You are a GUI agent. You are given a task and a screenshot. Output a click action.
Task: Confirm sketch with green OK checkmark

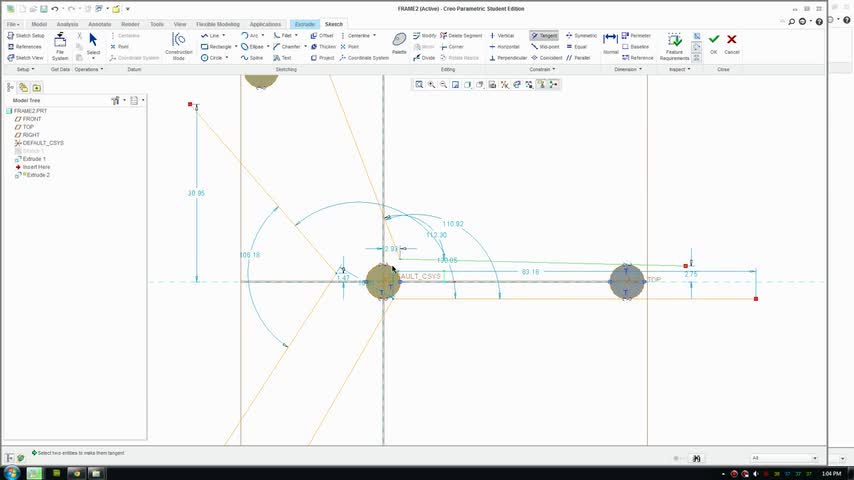[713, 43]
